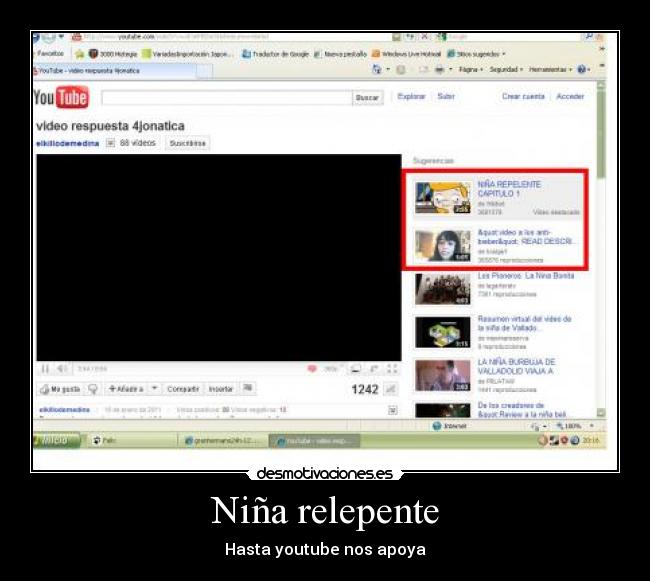Click the uploader name in the description
This screenshot has height=581, width=650.
click(64, 410)
